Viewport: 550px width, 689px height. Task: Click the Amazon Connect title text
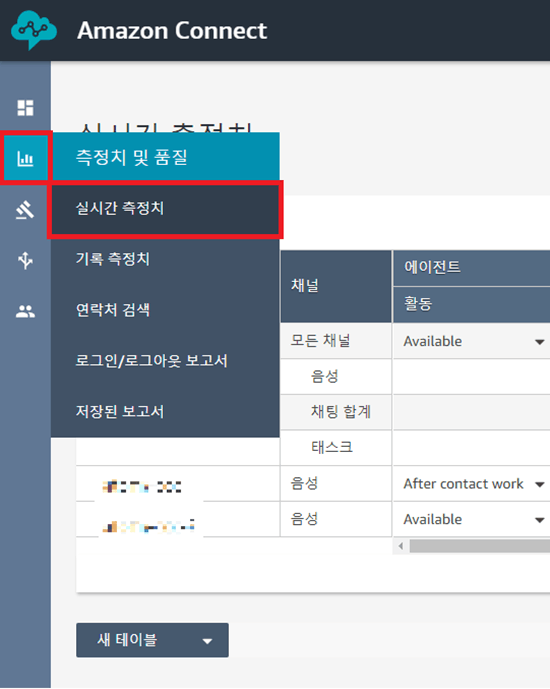172,31
